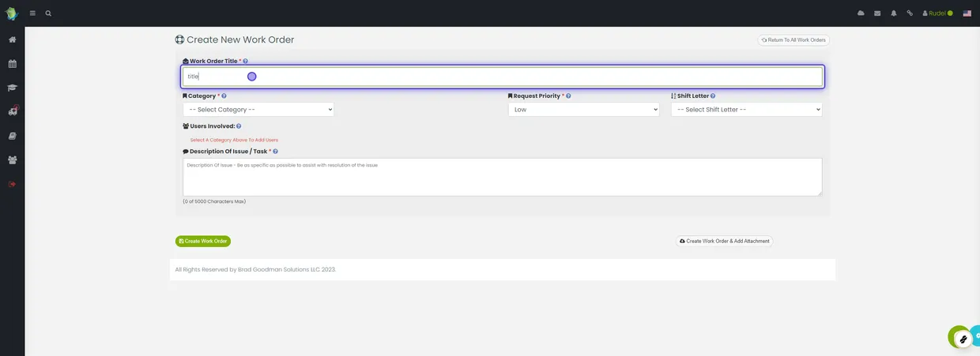Open the Select Shift Letter dropdown
980x356 pixels.
coord(747,110)
